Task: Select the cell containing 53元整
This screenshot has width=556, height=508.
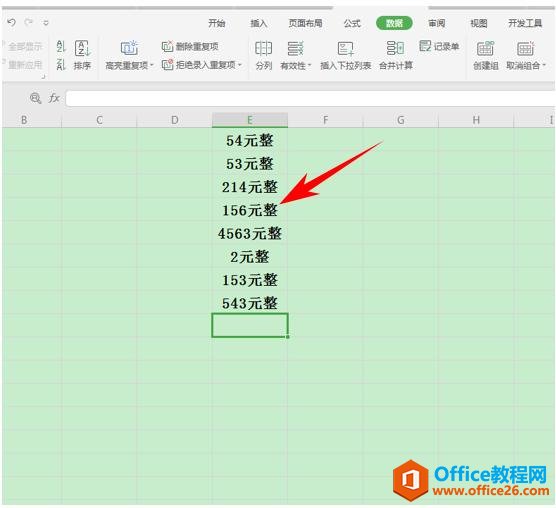Action: click(250, 163)
